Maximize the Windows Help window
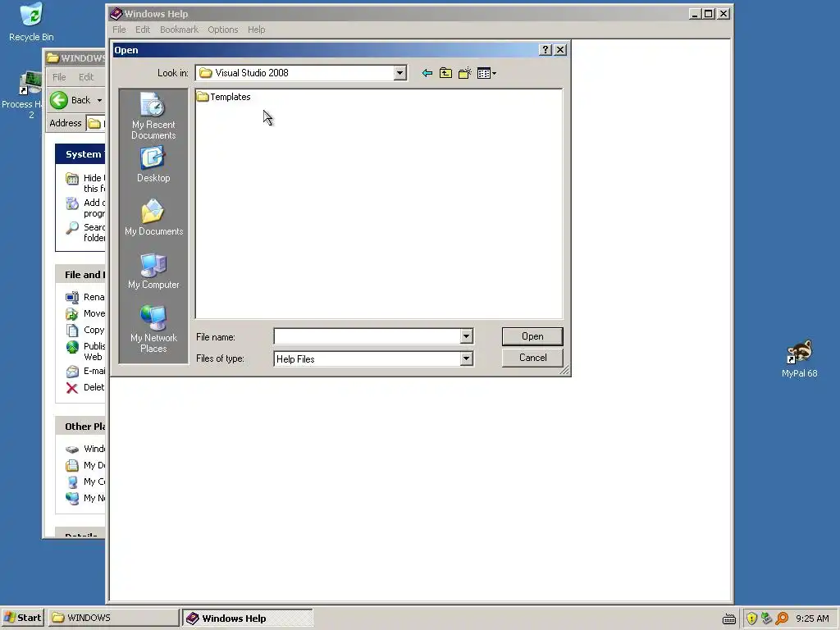The image size is (840, 630). tap(708, 14)
